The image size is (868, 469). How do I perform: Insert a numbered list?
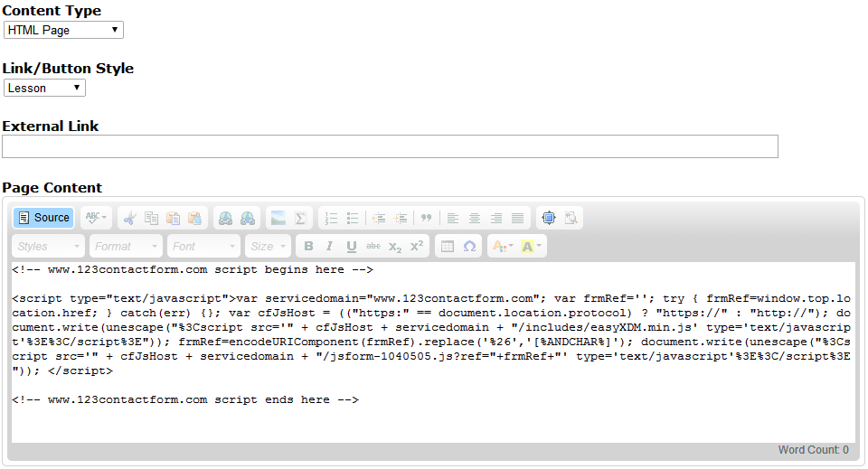click(x=331, y=218)
